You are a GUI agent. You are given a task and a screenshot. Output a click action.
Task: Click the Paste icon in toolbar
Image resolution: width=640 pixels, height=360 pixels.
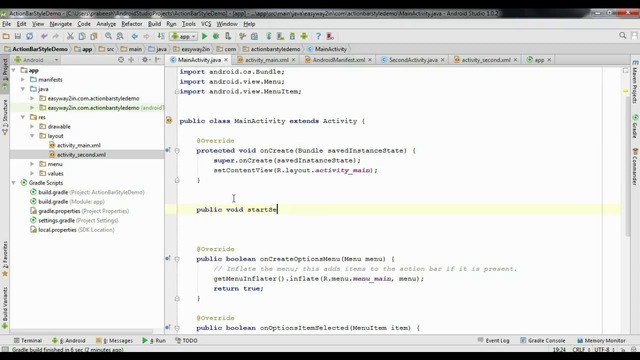[94, 36]
